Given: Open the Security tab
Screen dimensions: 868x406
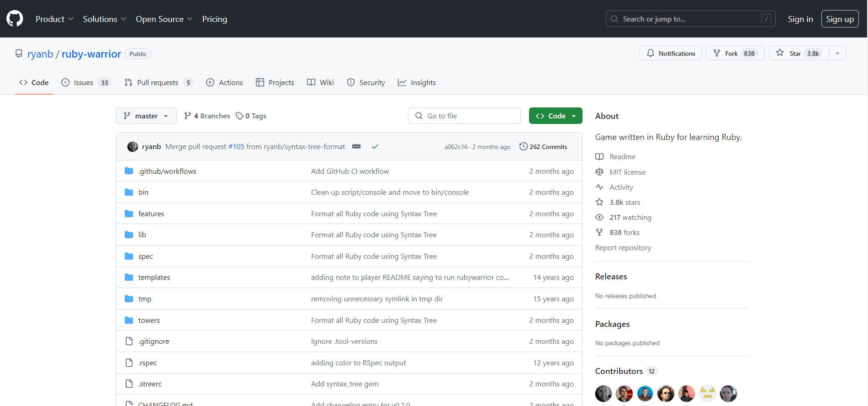Looking at the screenshot, I should pyautogui.click(x=366, y=82).
